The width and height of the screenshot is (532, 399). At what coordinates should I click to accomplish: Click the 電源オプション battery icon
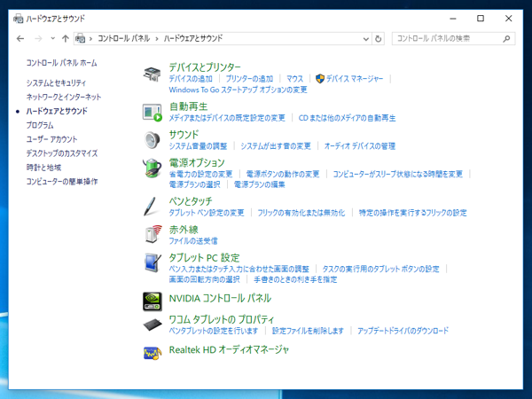click(152, 168)
